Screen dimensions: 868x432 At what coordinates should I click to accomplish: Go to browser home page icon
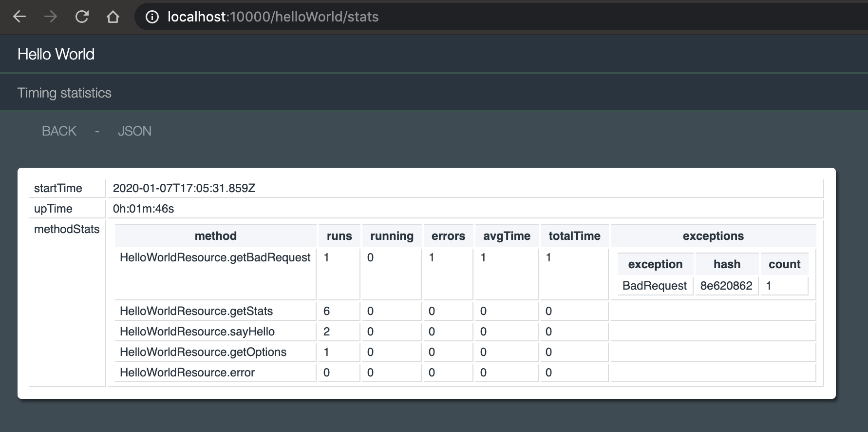coord(113,17)
